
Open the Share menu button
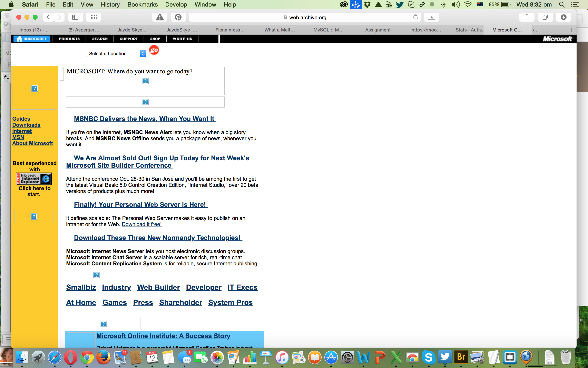click(x=527, y=17)
